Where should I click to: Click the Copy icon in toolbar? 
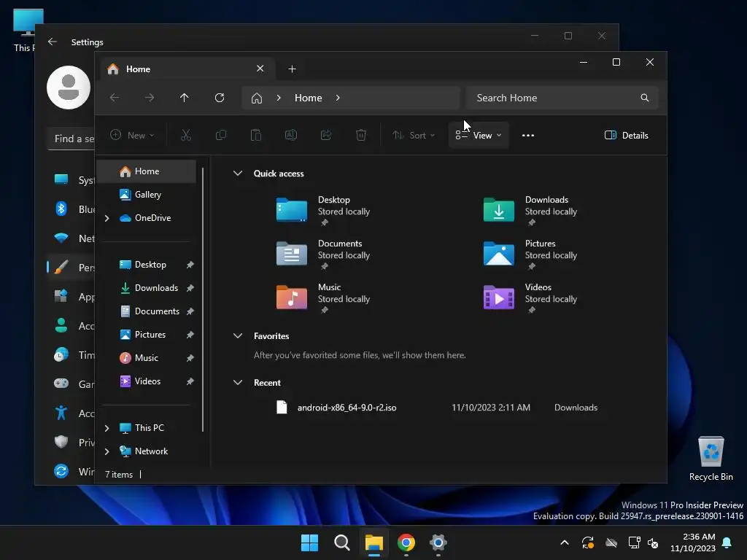coord(221,135)
